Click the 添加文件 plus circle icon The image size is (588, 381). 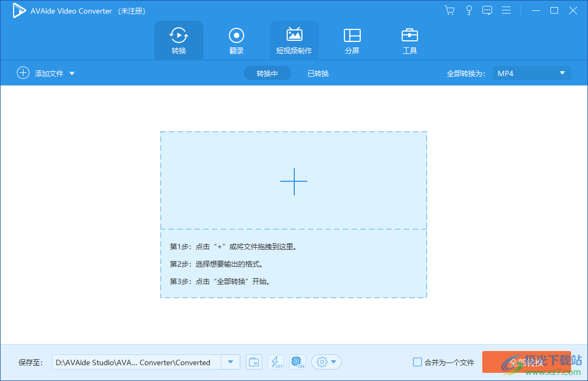(x=23, y=73)
